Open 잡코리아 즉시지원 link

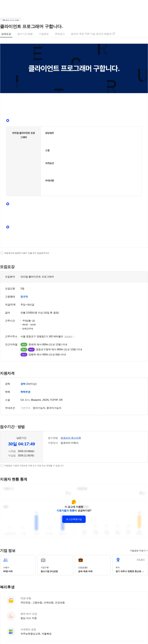click(x=71, y=438)
